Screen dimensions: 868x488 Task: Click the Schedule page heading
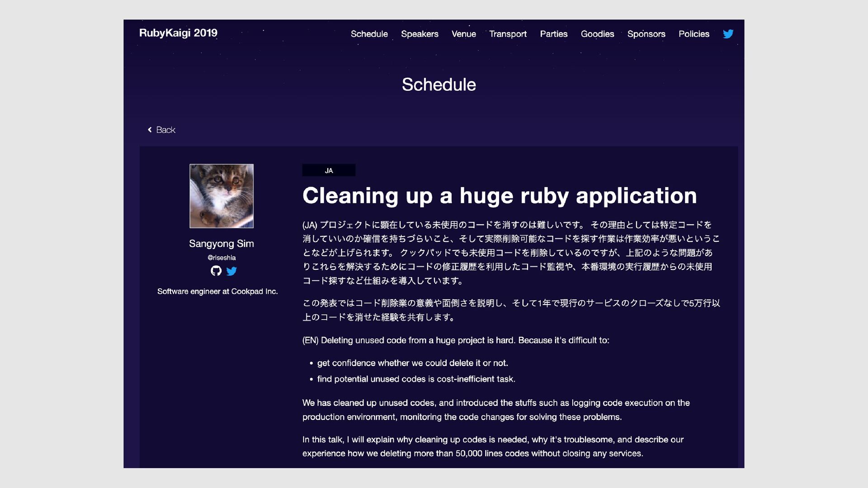[x=439, y=84]
